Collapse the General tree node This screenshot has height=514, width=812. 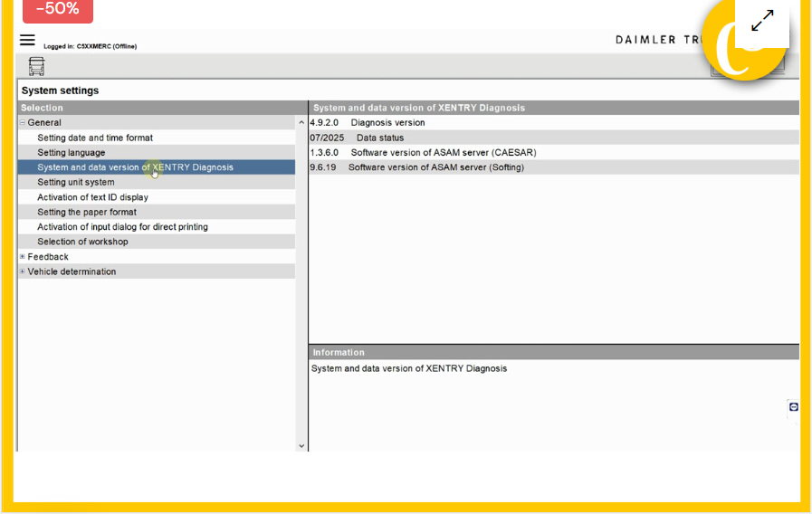point(23,123)
